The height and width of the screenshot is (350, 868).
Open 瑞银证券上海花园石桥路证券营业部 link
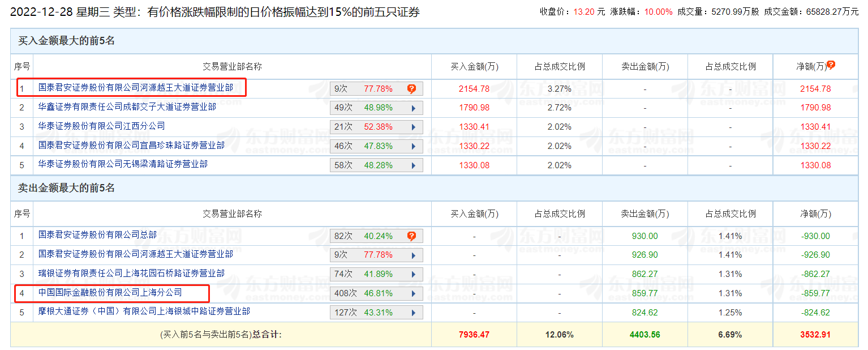coord(131,274)
